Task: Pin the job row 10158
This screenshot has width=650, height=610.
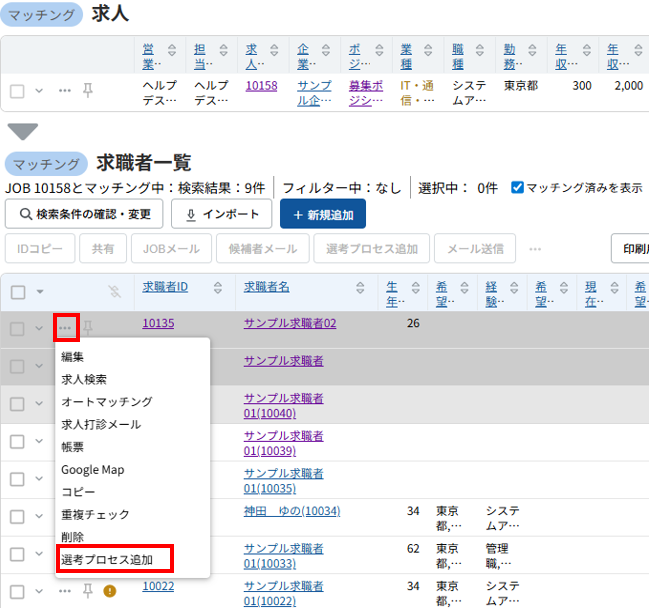Action: coord(88,90)
